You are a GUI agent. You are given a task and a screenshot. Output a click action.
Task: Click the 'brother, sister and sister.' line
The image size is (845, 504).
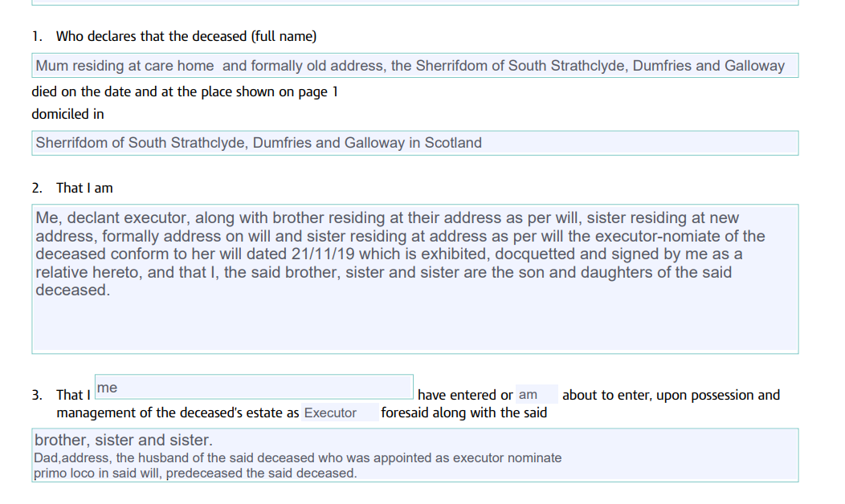(x=124, y=440)
